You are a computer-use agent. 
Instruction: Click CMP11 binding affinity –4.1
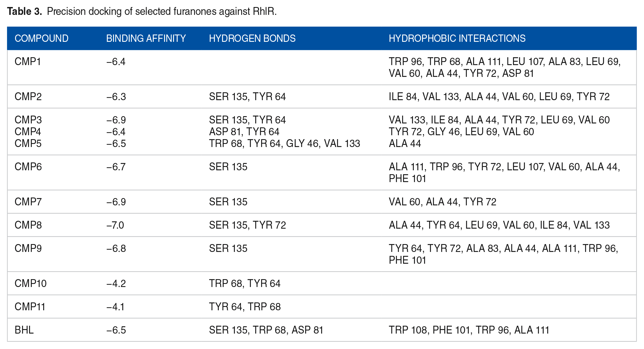click(x=115, y=307)
